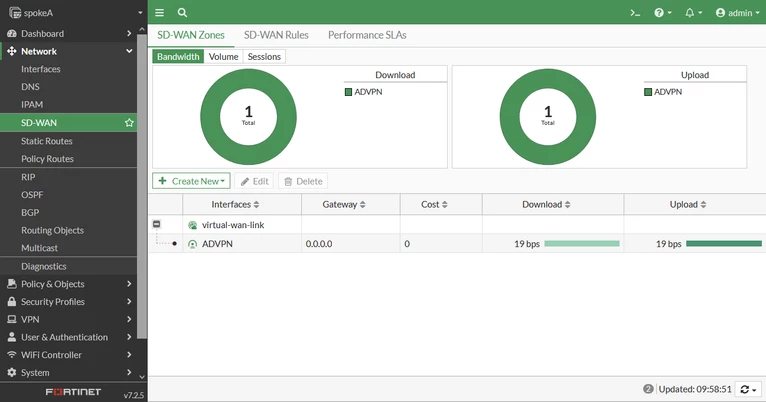766x402 pixels.
Task: Open the help question mark menu
Action: click(x=663, y=13)
